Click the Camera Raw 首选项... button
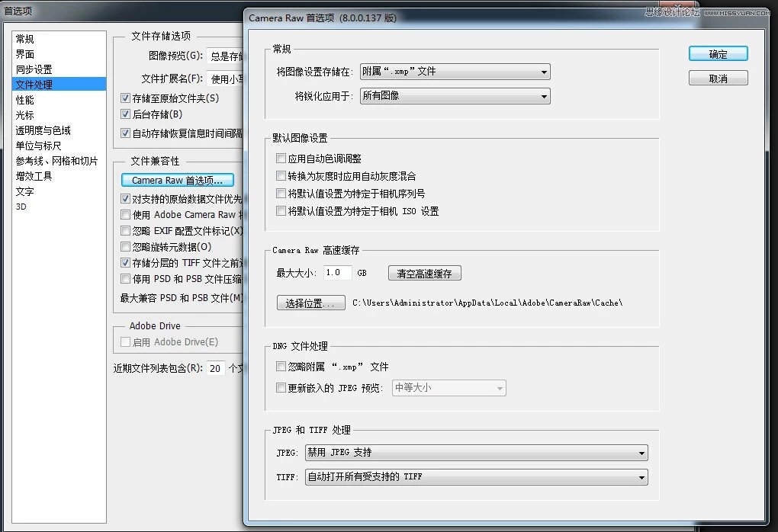This screenshot has width=778, height=532. (177, 180)
